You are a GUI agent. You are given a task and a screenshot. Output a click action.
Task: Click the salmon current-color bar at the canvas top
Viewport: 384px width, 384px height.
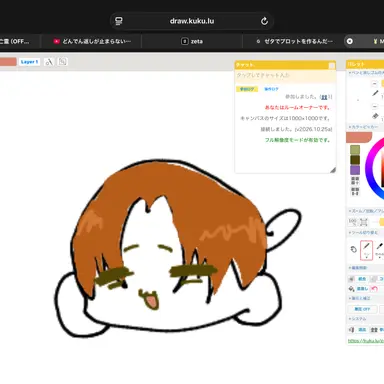(8, 62)
